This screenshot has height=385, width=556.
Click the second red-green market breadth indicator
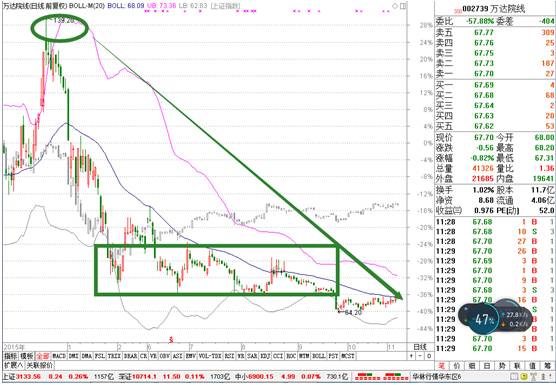(x=396, y=376)
